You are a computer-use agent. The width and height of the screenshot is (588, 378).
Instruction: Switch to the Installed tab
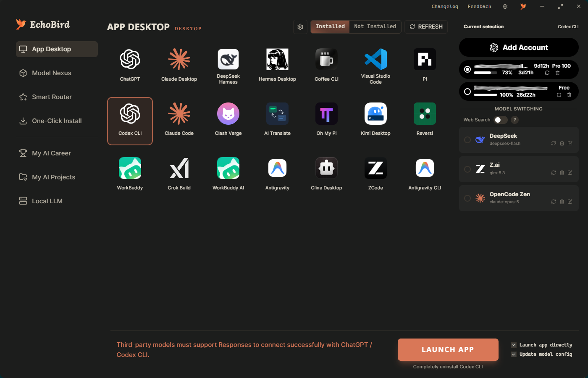(330, 26)
